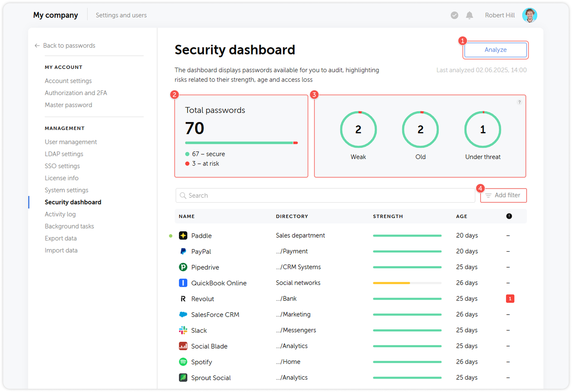Click the Paddle app icon

coord(183,236)
